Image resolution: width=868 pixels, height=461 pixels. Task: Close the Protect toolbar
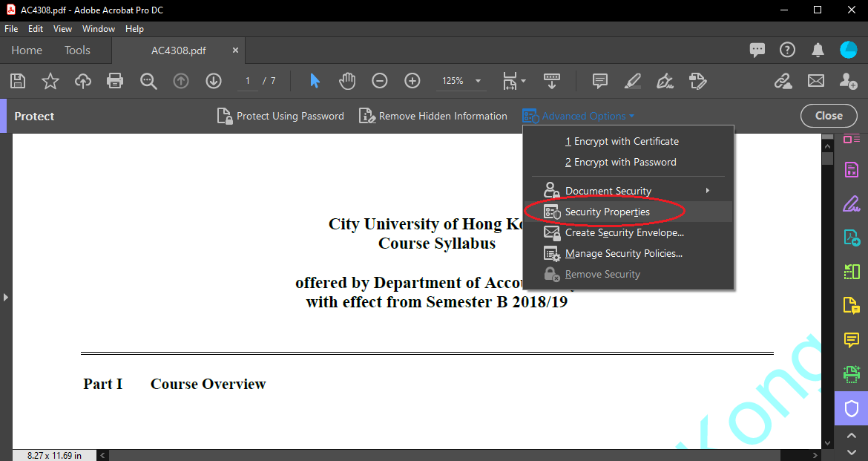[828, 116]
